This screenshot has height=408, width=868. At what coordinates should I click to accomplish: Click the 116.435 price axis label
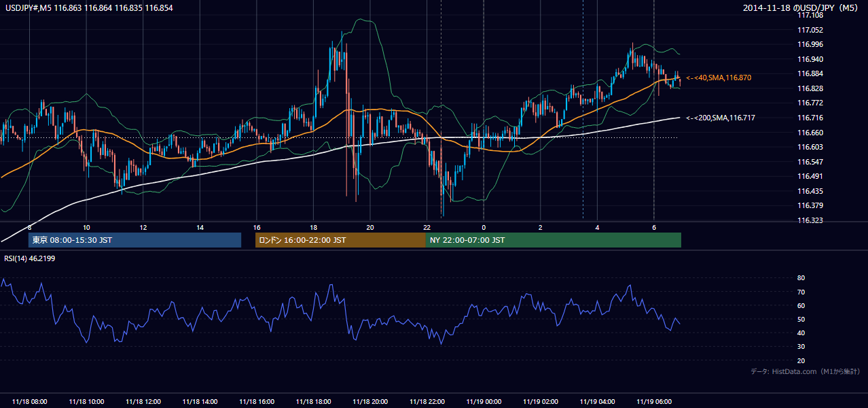click(810, 191)
